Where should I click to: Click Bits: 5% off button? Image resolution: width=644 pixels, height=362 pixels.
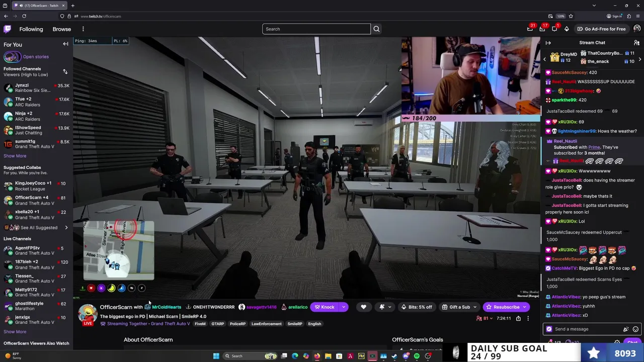tap(417, 307)
